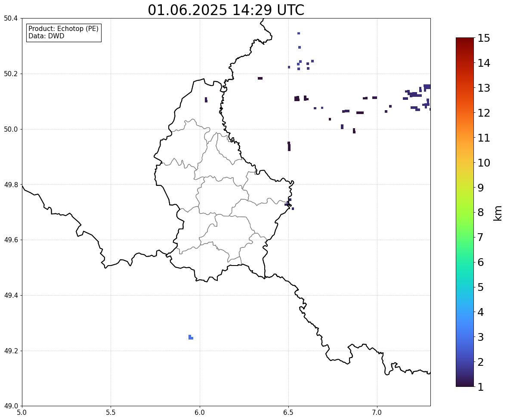Click latitude axis label 50.2
Screen dimensions: 507x420
(10, 74)
